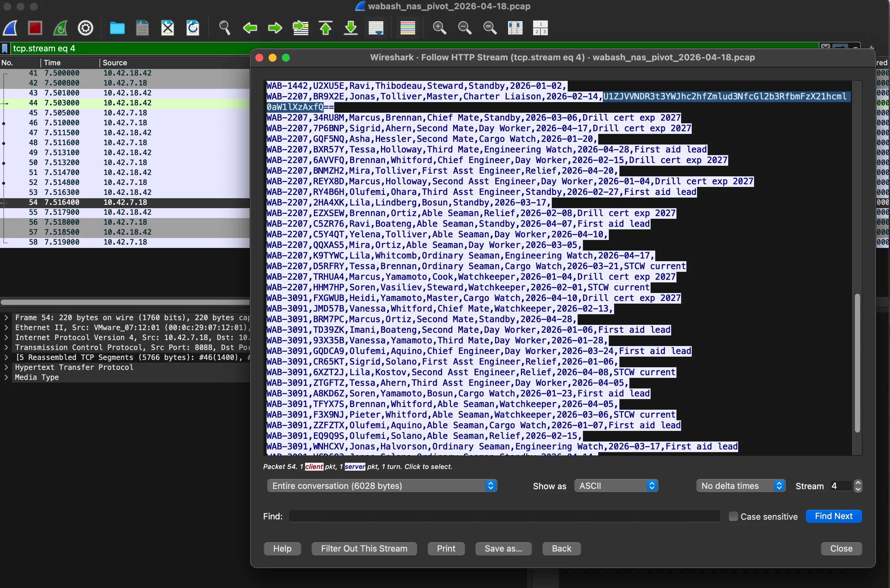Click Filter Out This Stream
This screenshot has width=890, height=588.
click(364, 548)
